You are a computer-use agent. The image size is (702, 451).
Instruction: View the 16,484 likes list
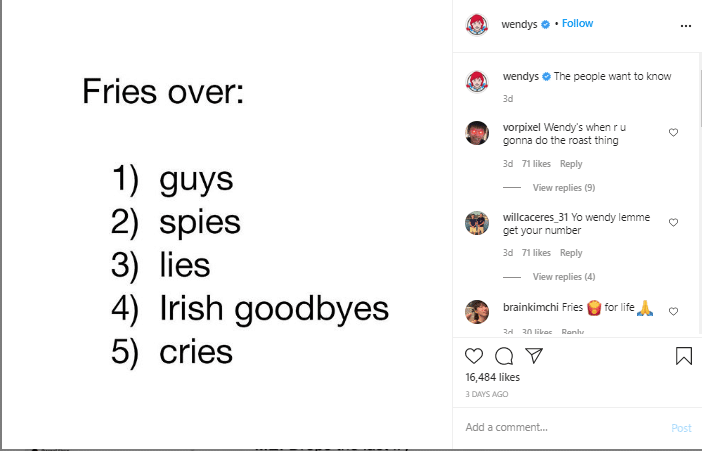click(x=493, y=378)
